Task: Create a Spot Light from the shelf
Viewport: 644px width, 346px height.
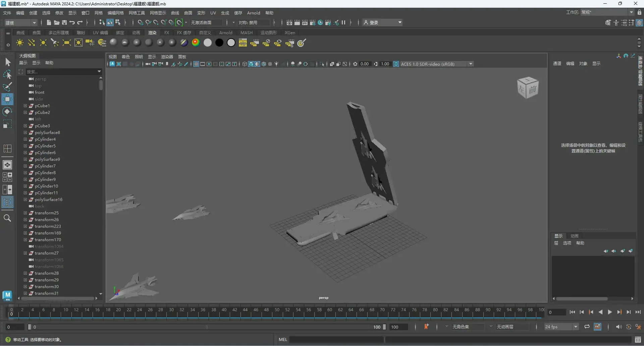Action: point(55,43)
